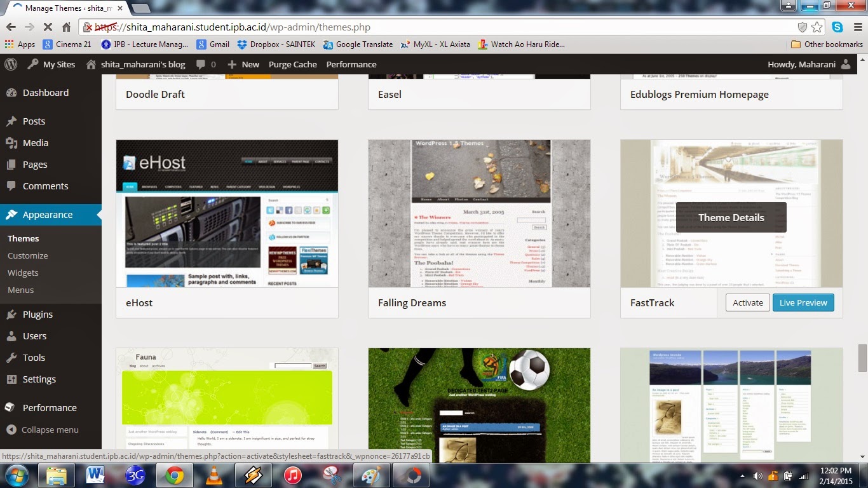Click the Easel theme name

[390, 94]
